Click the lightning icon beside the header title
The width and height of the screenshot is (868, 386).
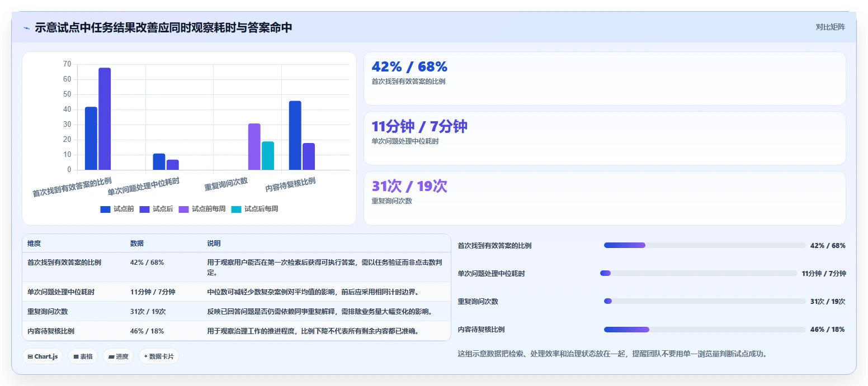[26, 28]
